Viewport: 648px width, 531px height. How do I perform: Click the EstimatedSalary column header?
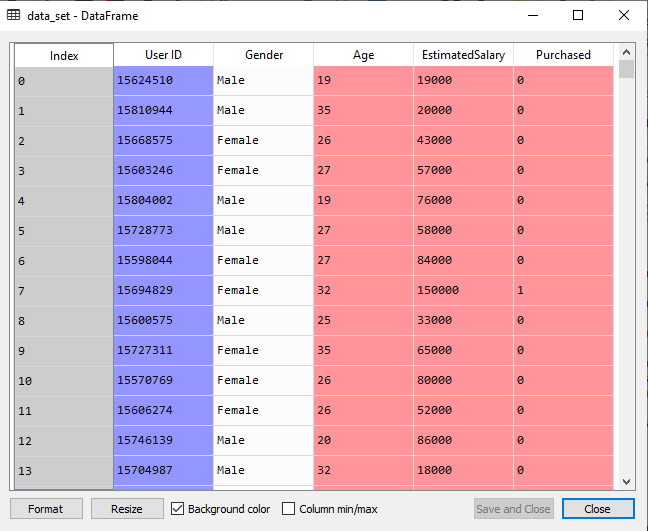(463, 55)
